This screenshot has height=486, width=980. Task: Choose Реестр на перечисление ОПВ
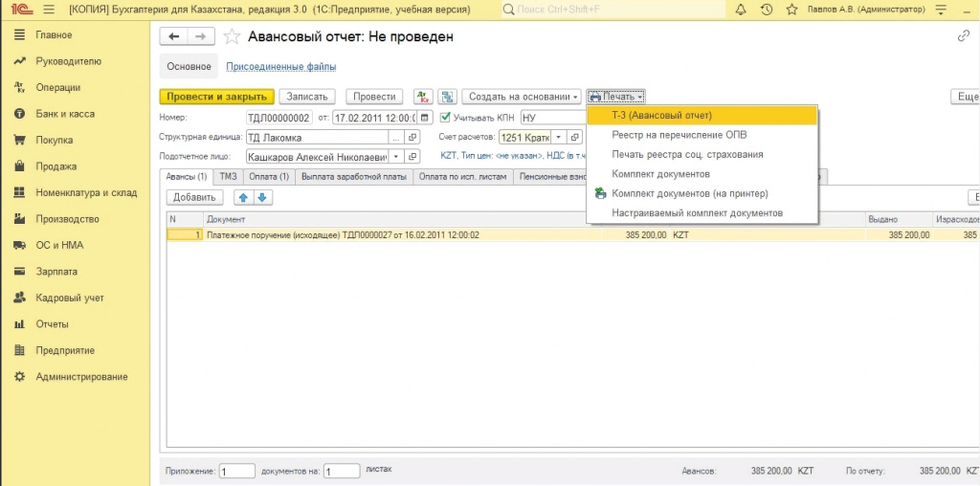(x=702, y=135)
